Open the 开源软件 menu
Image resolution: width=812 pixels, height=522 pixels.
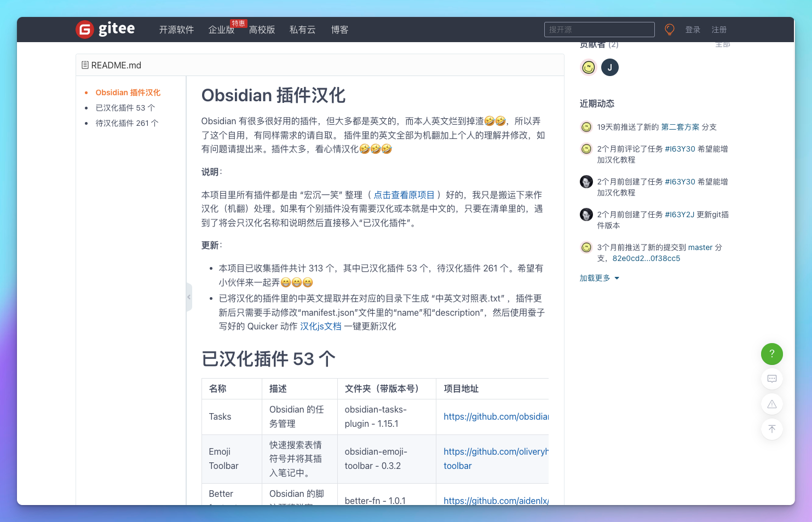pos(176,30)
